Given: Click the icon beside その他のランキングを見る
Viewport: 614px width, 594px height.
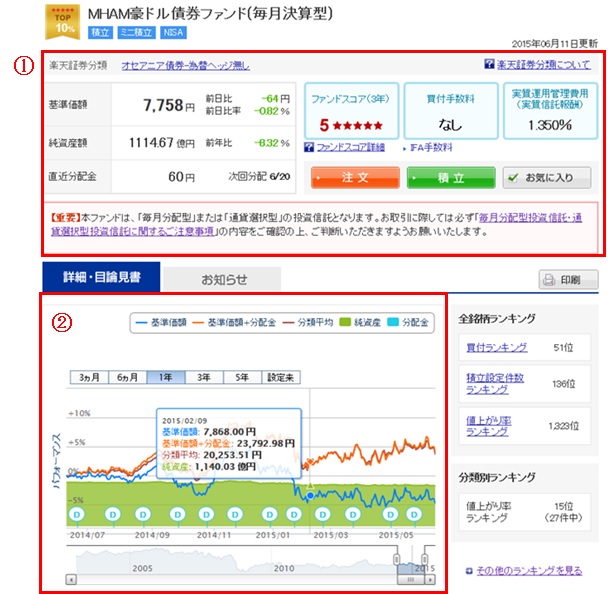Looking at the screenshot, I should tap(469, 571).
